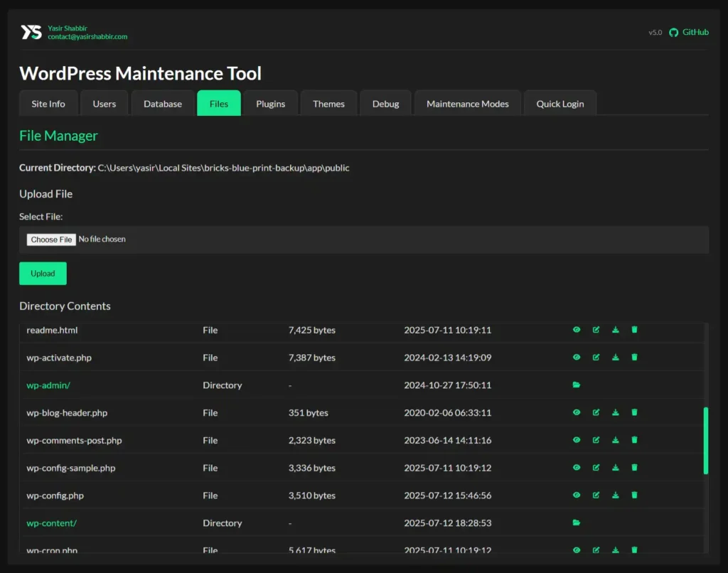
Task: Open the Quick Login tab
Action: [x=560, y=104]
